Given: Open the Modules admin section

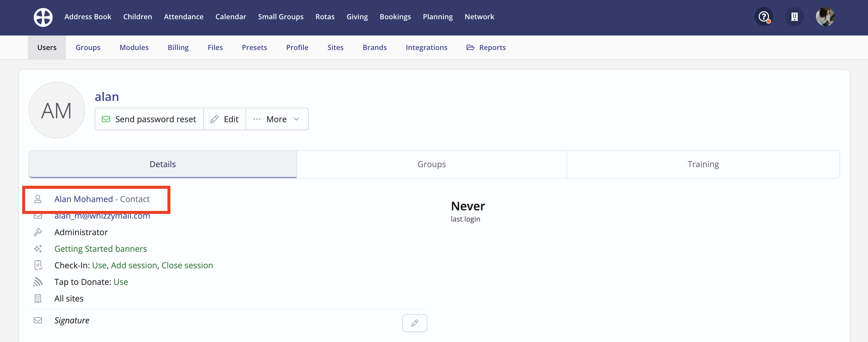Looking at the screenshot, I should [x=134, y=48].
